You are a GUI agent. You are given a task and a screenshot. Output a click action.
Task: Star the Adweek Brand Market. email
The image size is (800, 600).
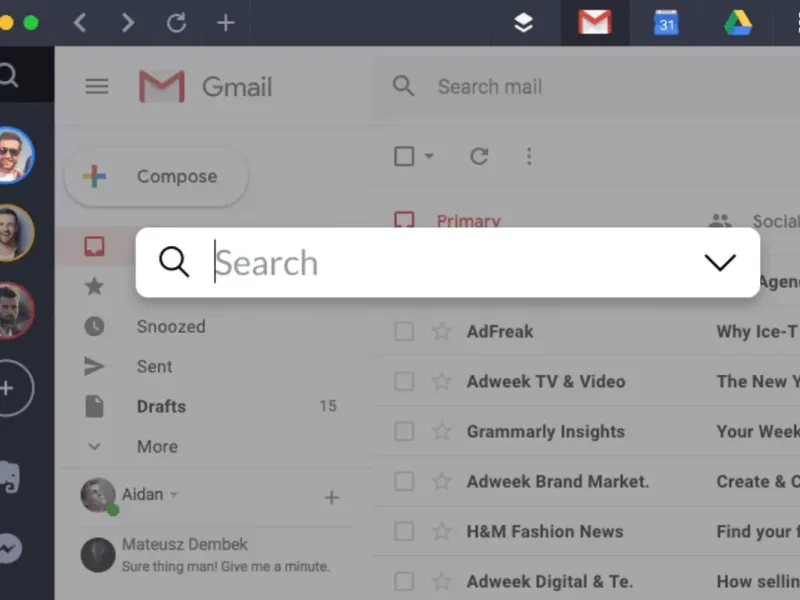pyautogui.click(x=442, y=482)
